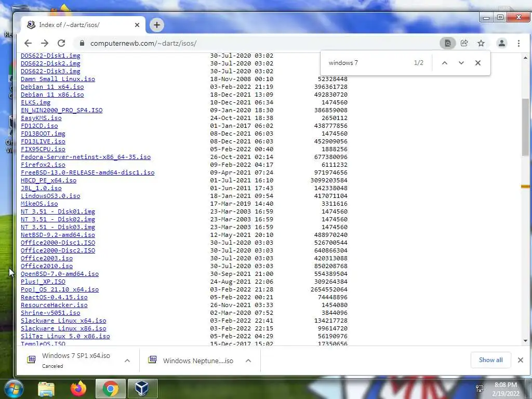This screenshot has height=399, width=532.
Task: Click the EN_WIN2000_PRO_SP4.ISO link
Action: click(x=61, y=110)
